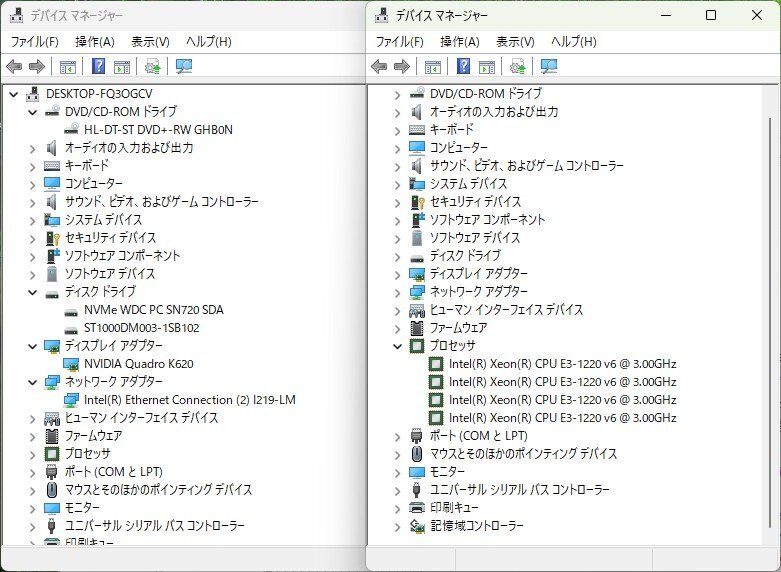Select NVIDIA Quadro K620 display adapter
The image size is (781, 572).
pos(138,364)
